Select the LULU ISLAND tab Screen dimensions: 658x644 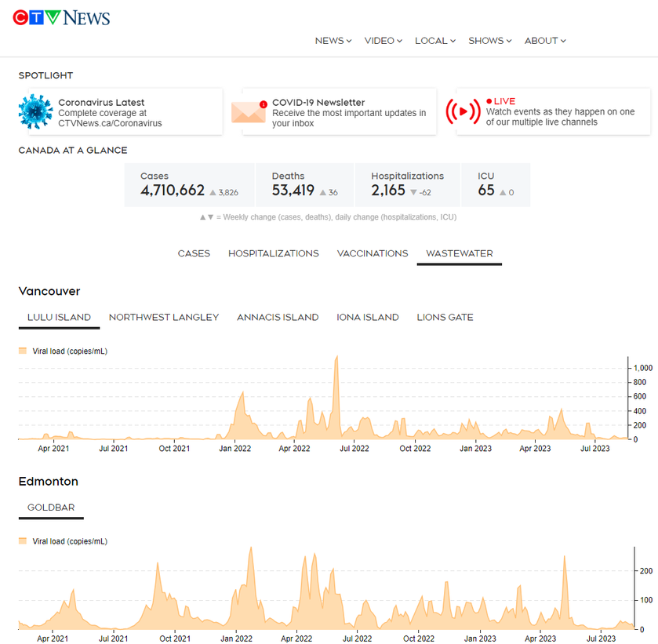[59, 318]
